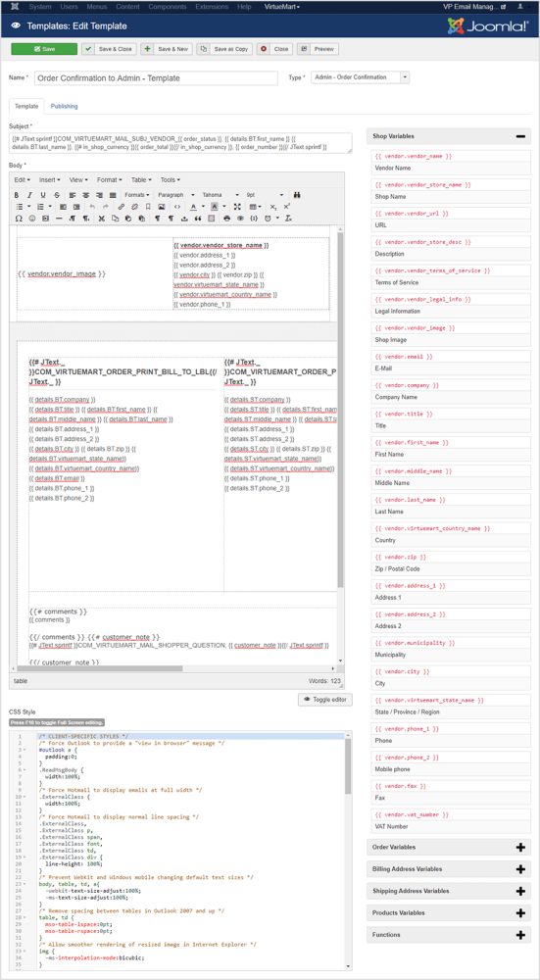Apply bold formatting in the editor toolbar
Image resolution: width=540 pixels, height=980 pixels.
[x=17, y=195]
